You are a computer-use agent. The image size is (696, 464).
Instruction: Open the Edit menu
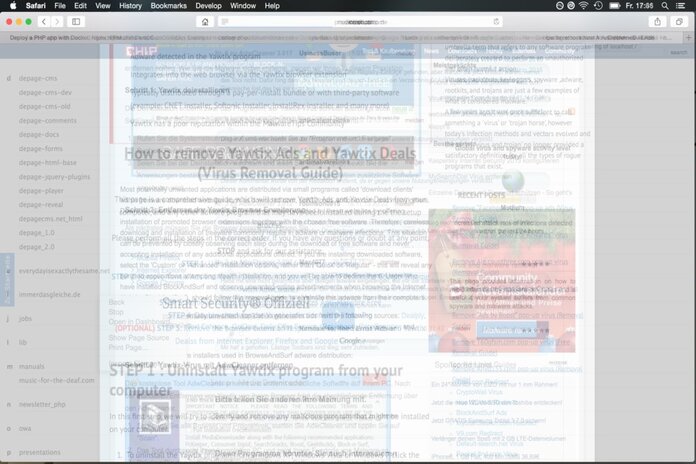tap(80, 6)
